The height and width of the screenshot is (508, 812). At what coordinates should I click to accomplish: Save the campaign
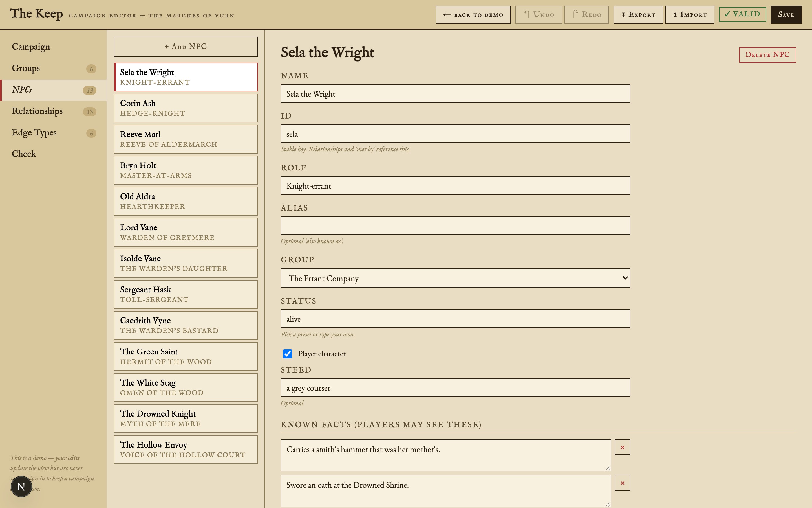(786, 15)
